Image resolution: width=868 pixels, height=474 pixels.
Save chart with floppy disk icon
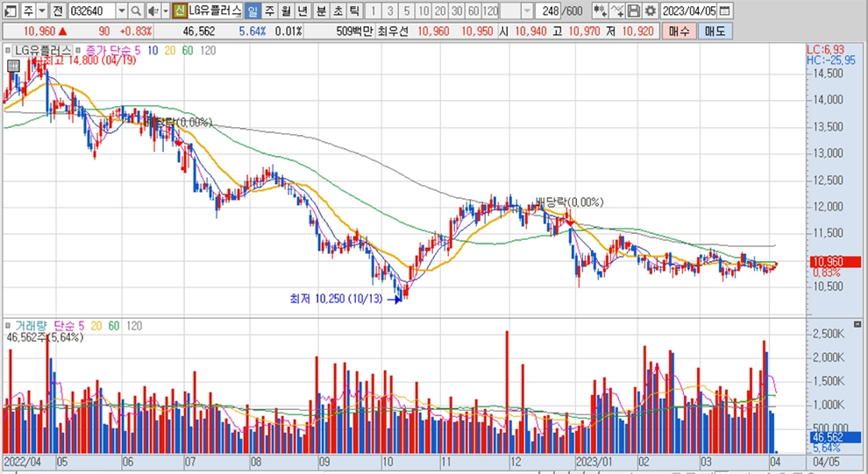(634, 11)
